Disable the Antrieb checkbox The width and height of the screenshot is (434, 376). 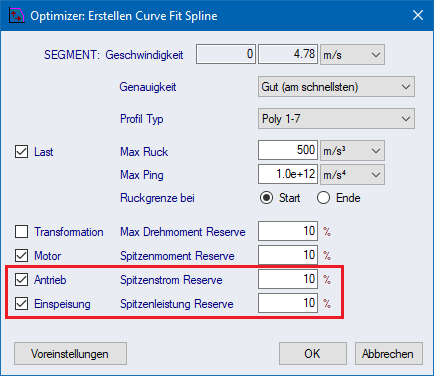point(21,280)
